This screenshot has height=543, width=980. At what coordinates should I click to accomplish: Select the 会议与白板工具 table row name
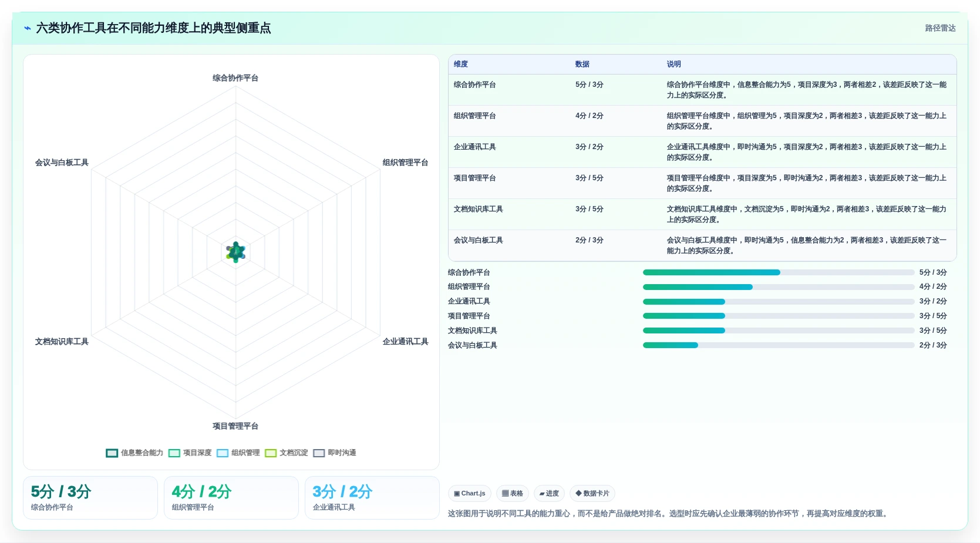click(478, 240)
